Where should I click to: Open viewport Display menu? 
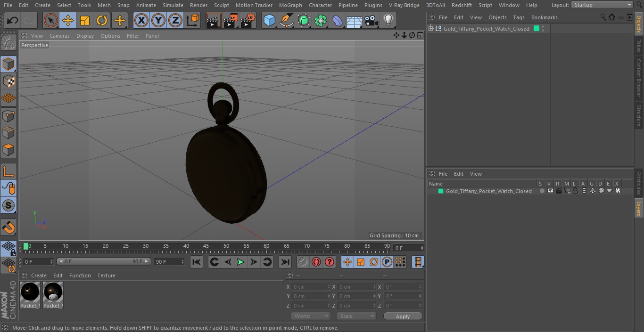coord(85,36)
